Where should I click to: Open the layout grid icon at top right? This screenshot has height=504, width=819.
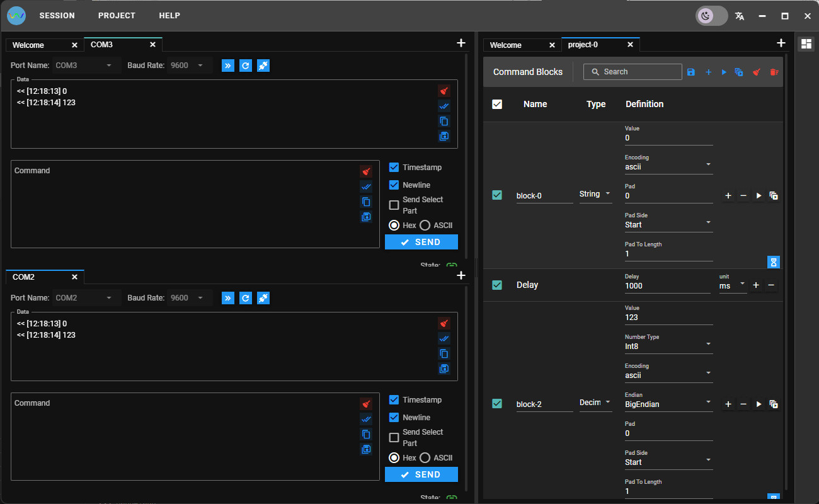click(x=806, y=43)
